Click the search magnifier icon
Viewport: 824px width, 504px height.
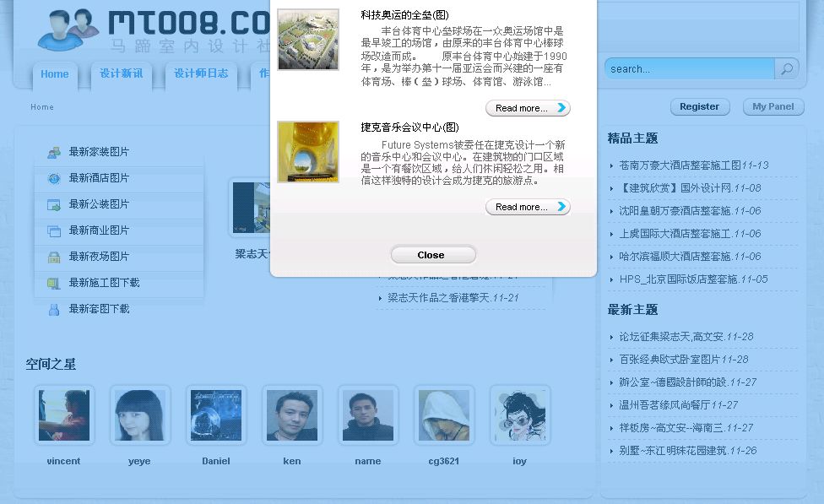tap(787, 69)
